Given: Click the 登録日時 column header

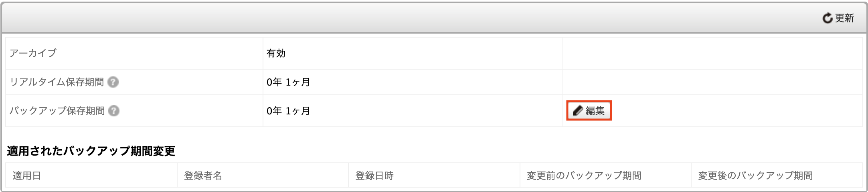Looking at the screenshot, I should [x=374, y=176].
